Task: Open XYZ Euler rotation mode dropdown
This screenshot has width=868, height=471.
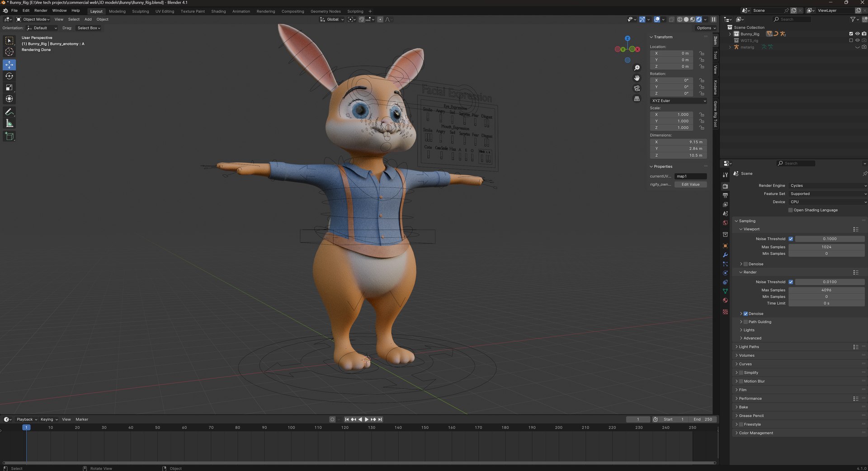Action: [678, 101]
